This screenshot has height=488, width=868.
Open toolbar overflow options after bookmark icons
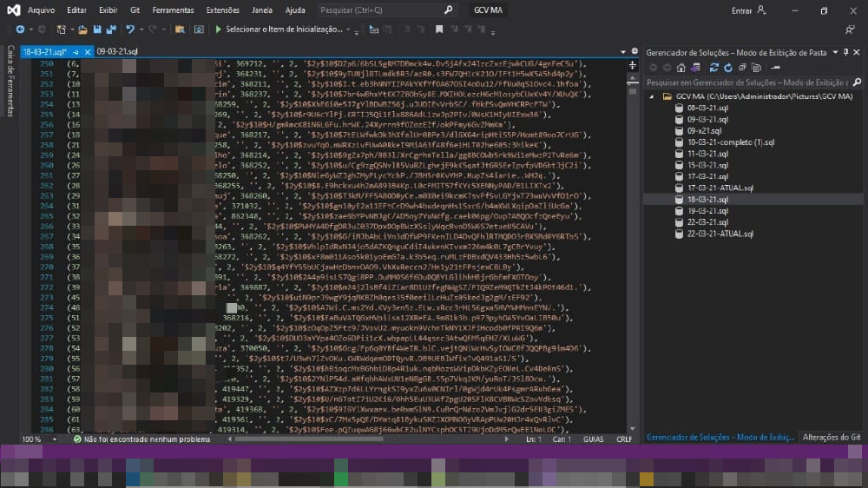(x=493, y=31)
